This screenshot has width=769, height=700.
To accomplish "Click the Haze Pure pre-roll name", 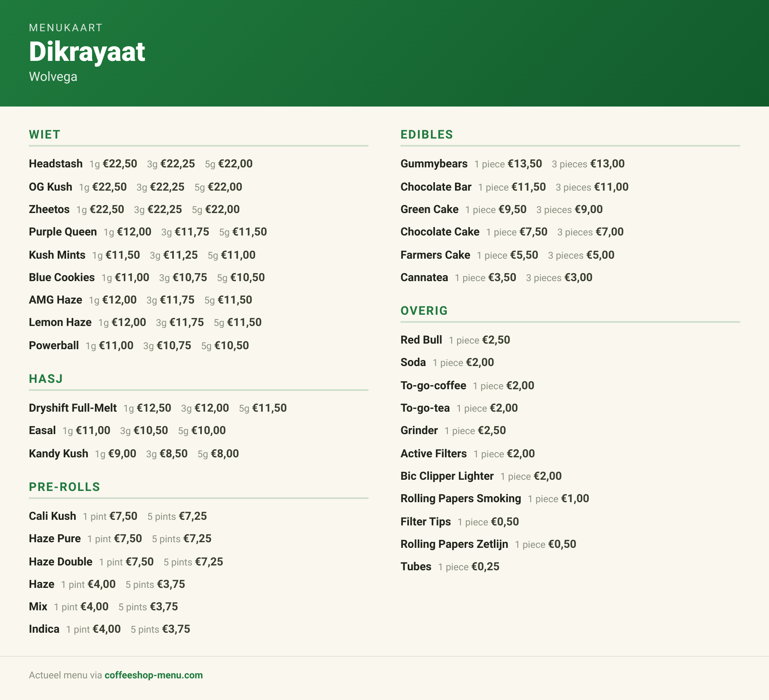I will click(x=55, y=539).
